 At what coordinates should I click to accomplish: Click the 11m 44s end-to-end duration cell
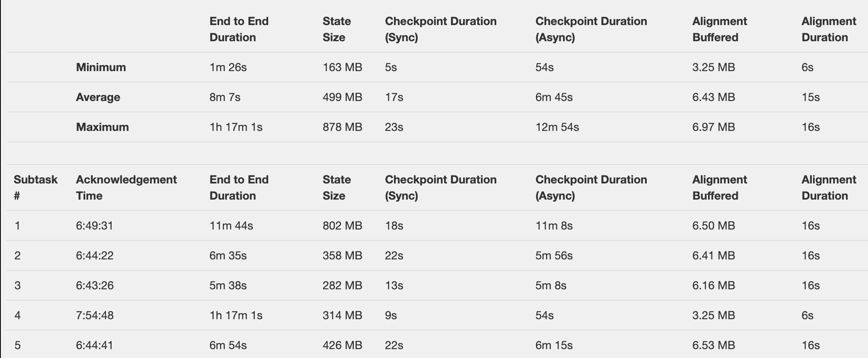click(231, 225)
